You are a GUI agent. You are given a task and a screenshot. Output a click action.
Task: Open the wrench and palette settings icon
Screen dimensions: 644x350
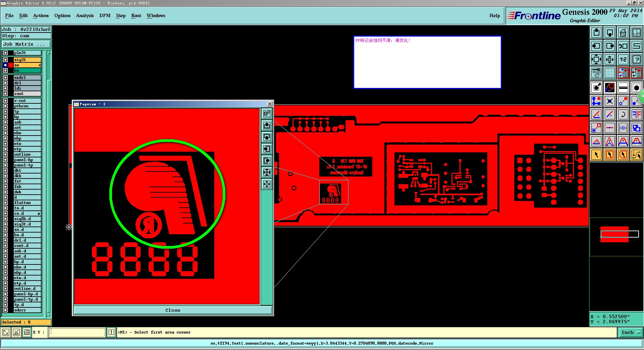pyautogui.click(x=596, y=73)
